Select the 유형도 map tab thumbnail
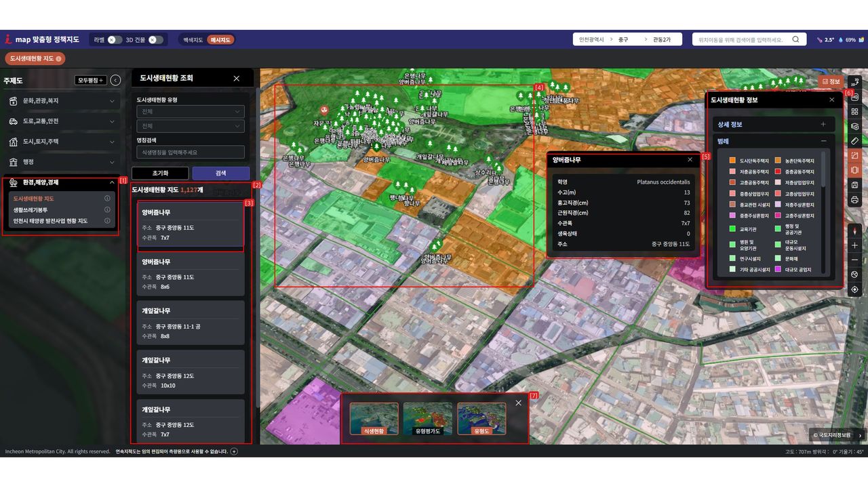Image resolution: width=868 pixels, height=488 pixels. coord(481,418)
